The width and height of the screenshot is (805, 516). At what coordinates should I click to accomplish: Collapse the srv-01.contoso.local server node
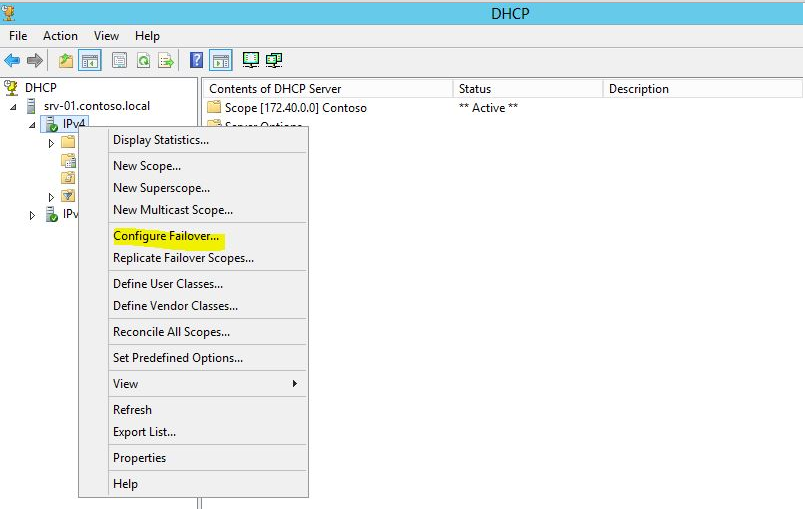[14, 107]
